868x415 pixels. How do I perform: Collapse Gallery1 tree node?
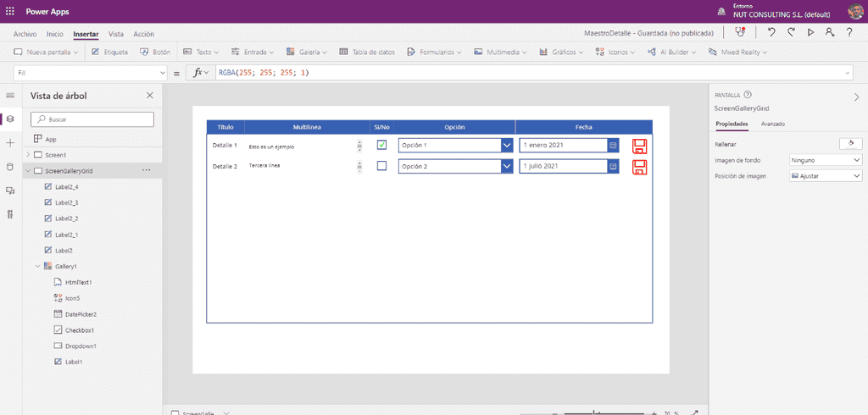(38, 266)
